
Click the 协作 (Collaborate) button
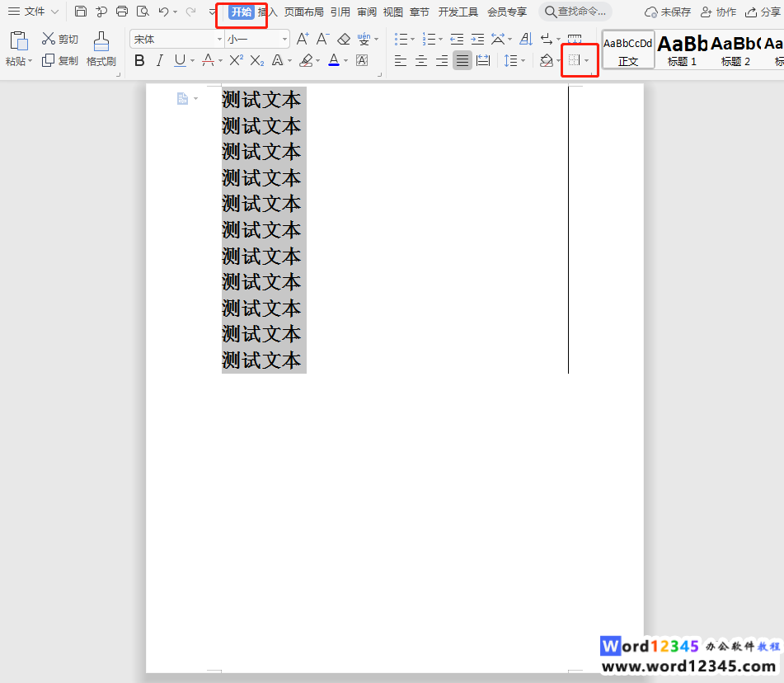tap(718, 12)
